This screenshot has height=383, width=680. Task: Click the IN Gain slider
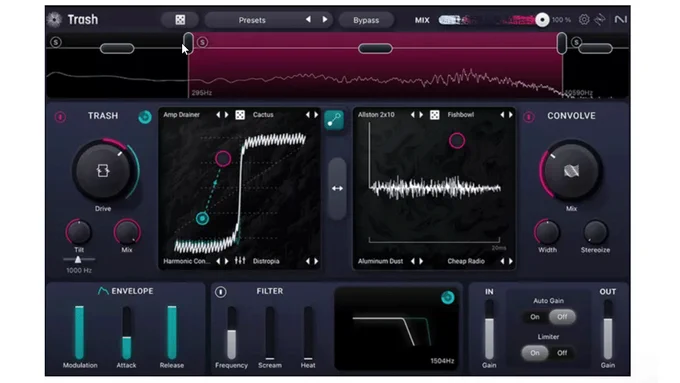[489, 330]
